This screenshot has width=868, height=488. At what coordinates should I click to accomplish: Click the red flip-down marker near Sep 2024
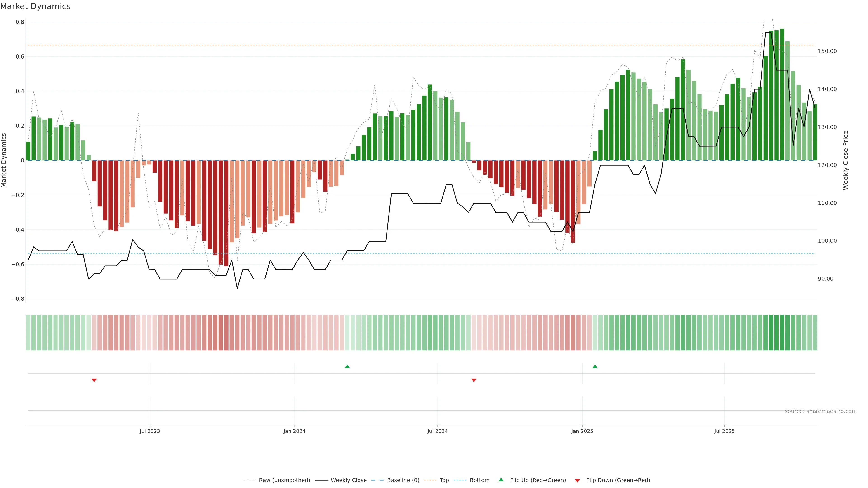point(474,380)
